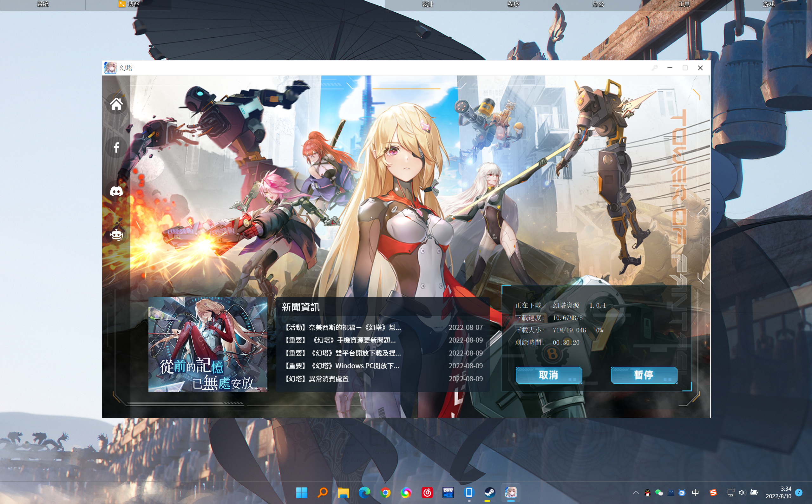The width and height of the screenshot is (812, 504).
Task: Open network status tray icon
Action: [x=731, y=492]
